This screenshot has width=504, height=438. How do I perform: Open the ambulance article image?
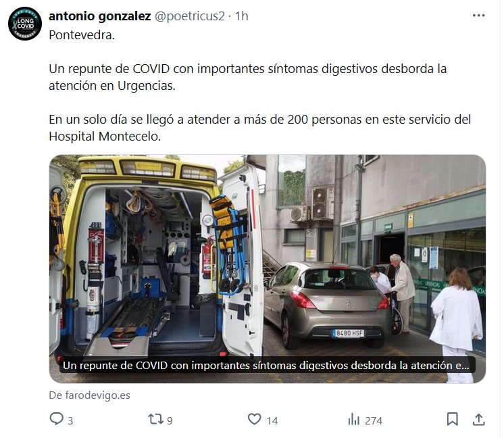pyautogui.click(x=268, y=269)
